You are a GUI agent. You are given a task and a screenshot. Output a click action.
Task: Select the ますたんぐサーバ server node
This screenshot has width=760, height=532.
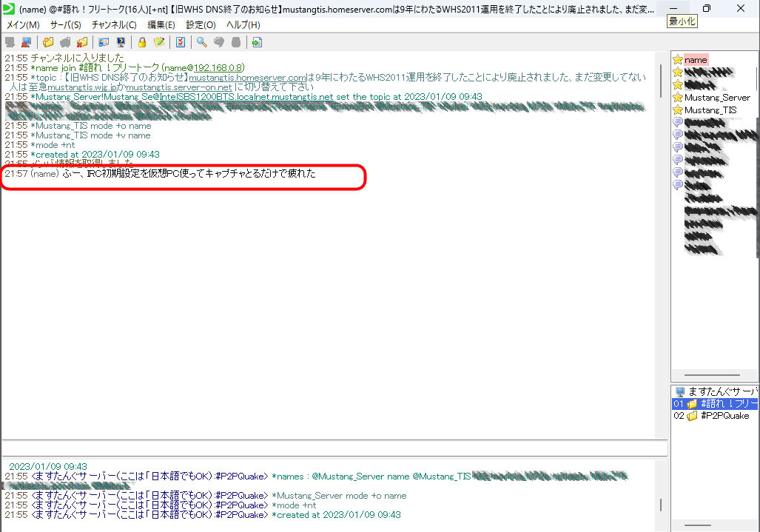722,391
